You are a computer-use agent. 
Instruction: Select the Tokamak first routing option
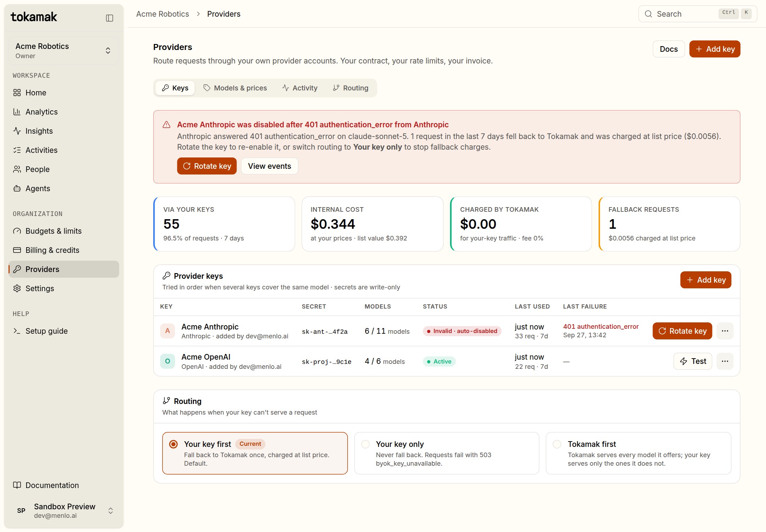(638, 453)
